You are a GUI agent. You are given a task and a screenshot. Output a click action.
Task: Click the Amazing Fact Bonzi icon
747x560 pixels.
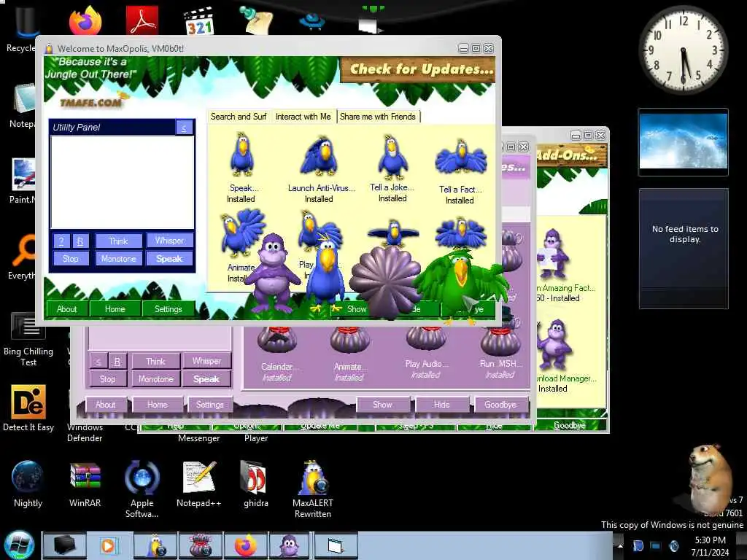553,254
